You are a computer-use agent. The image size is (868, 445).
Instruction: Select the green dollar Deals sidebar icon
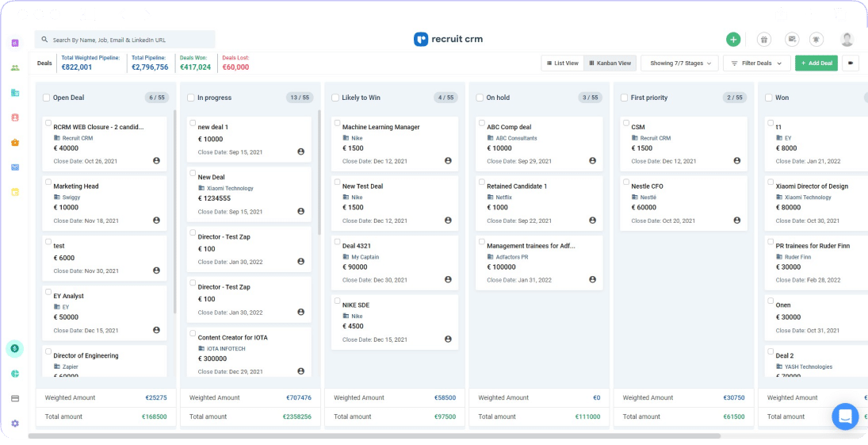click(x=15, y=348)
